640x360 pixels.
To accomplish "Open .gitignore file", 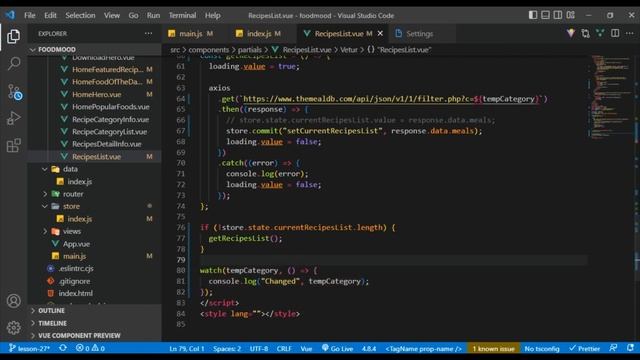I will pos(74,281).
